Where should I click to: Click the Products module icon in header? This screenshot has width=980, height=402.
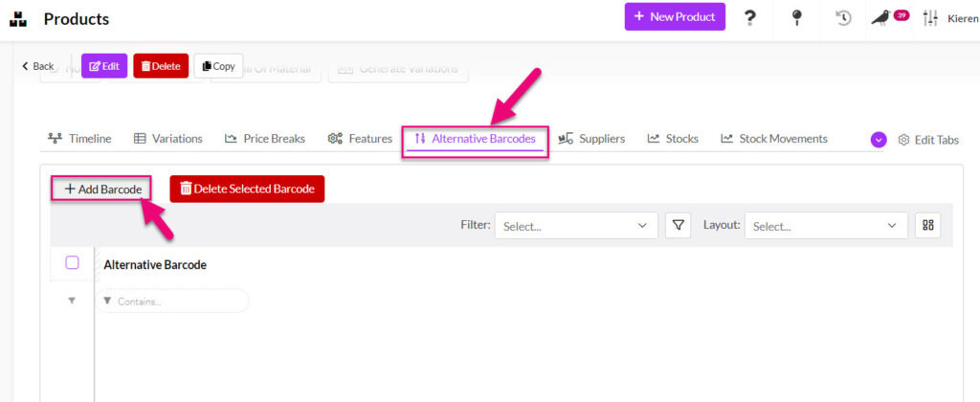[x=18, y=19]
